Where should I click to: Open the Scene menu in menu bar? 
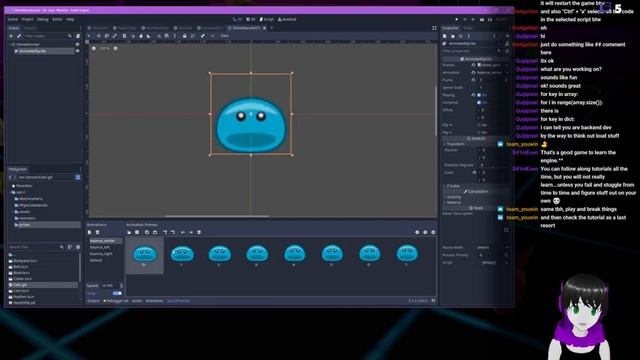pos(13,19)
